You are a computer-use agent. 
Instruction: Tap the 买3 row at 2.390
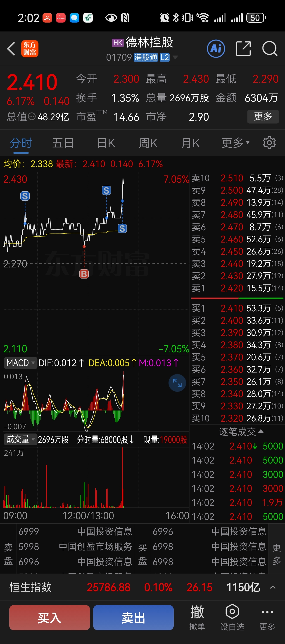pos(237,332)
